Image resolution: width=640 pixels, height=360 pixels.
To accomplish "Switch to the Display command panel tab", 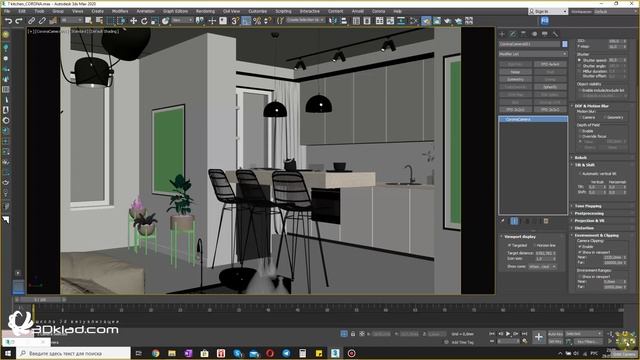I will point(545,34).
